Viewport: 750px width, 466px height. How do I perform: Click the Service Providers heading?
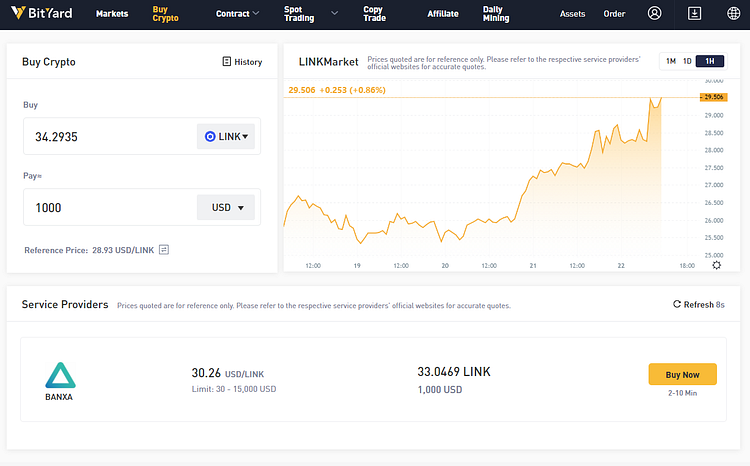coord(65,304)
